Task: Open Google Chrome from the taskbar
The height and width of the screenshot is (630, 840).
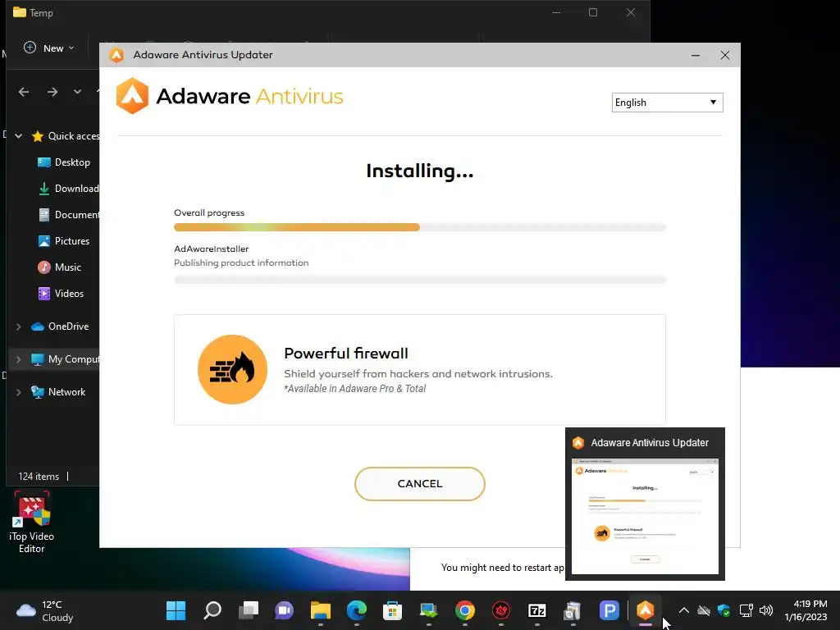Action: 465,610
